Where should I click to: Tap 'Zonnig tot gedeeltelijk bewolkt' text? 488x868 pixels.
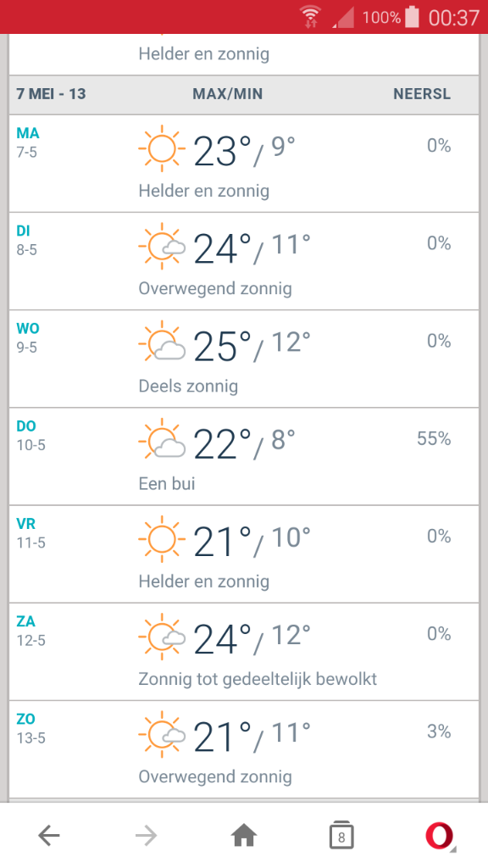[258, 679]
